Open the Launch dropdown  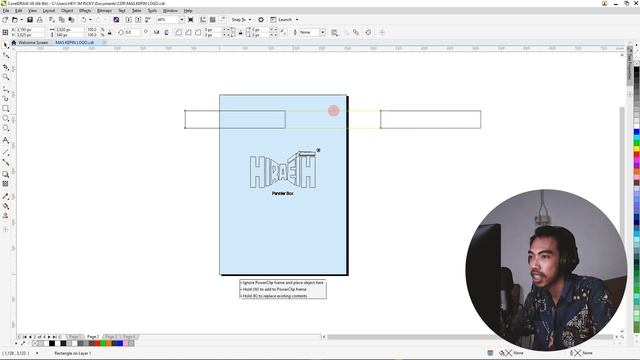coord(284,20)
